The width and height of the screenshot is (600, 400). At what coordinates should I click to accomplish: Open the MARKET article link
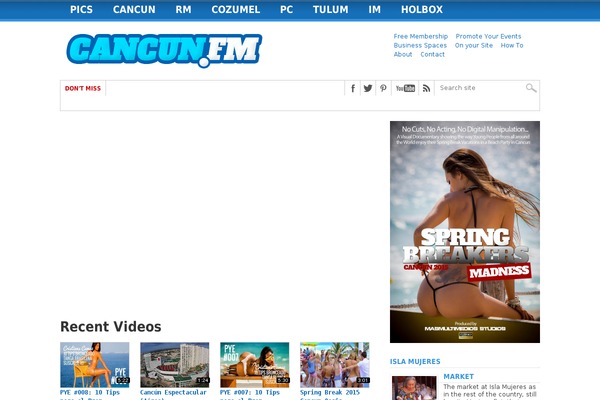(458, 377)
